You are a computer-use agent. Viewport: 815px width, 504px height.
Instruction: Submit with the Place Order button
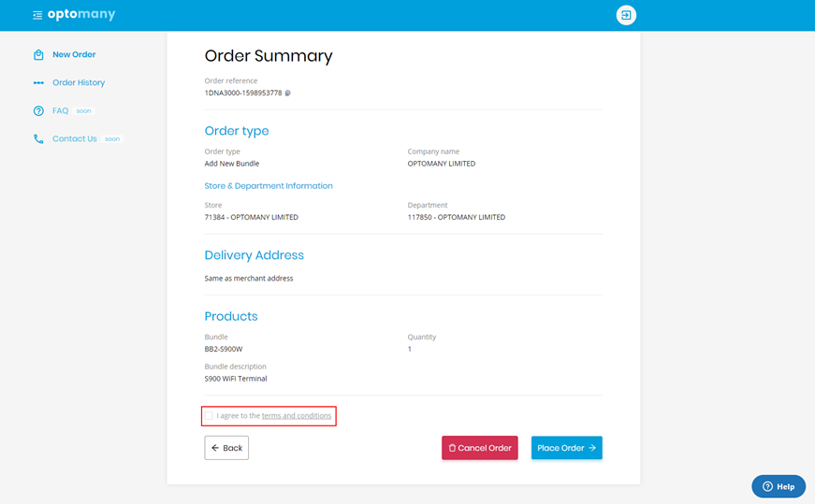566,448
